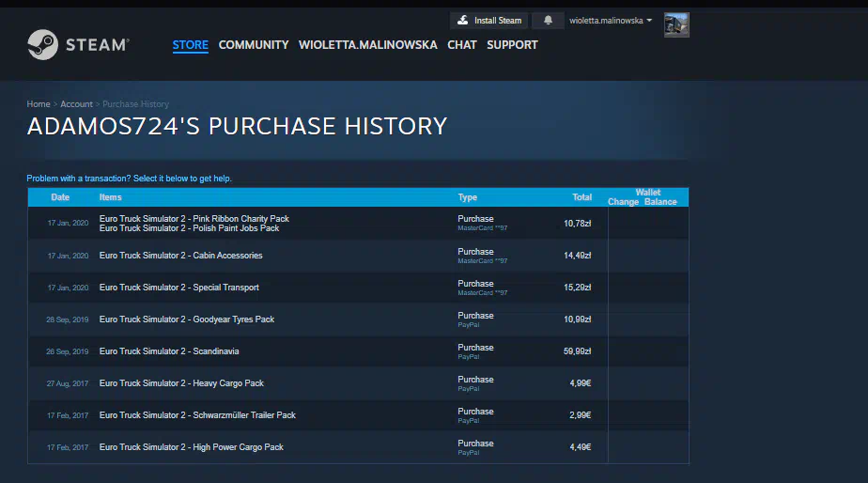Click Purchase type in Cabin Accessories row
Viewport: 868px width, 483px height.
pyautogui.click(x=475, y=252)
